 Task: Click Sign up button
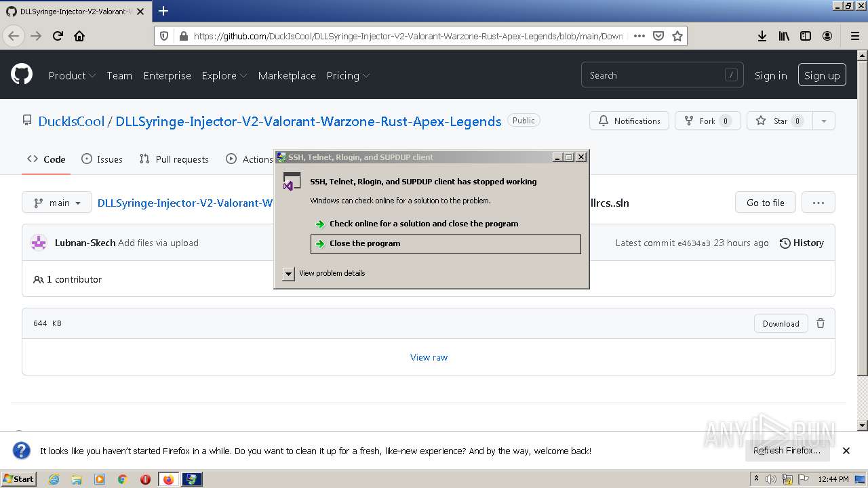pyautogui.click(x=822, y=75)
